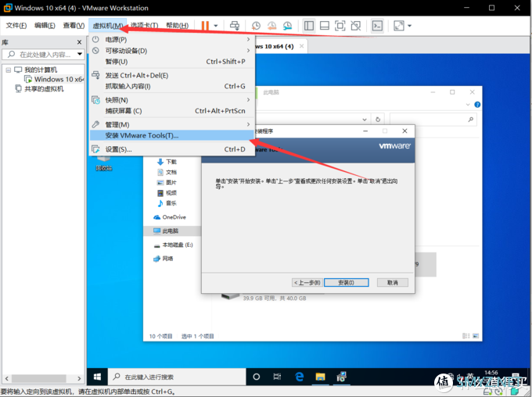532x397 pixels.
Task: Click the <上一步(B) button in installer
Action: click(x=307, y=282)
